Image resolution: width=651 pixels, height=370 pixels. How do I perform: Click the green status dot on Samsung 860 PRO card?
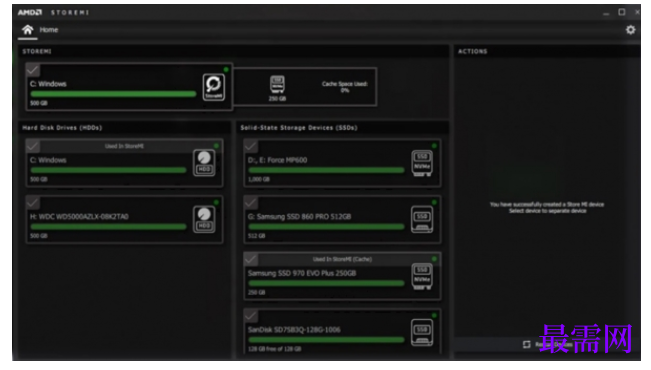pos(434,202)
